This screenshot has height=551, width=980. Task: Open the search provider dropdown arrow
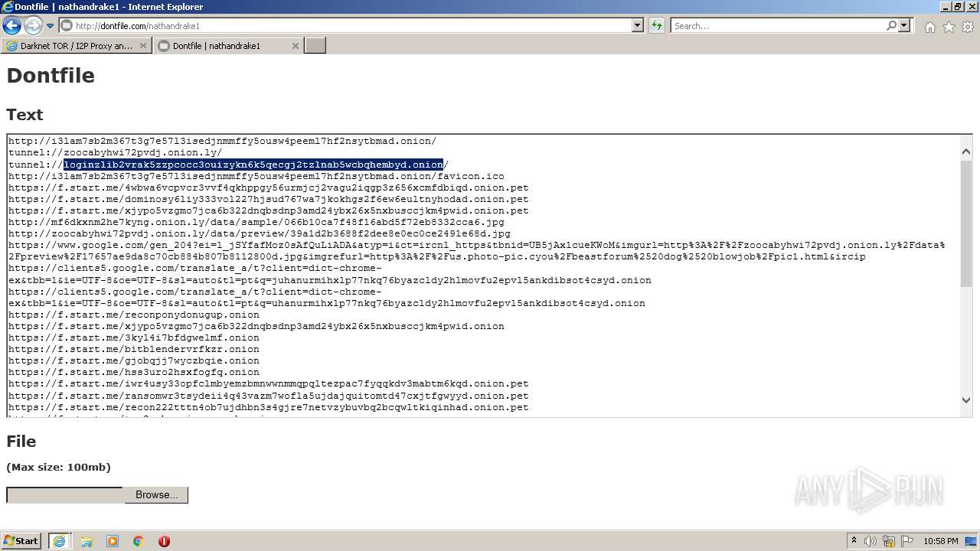(x=904, y=25)
